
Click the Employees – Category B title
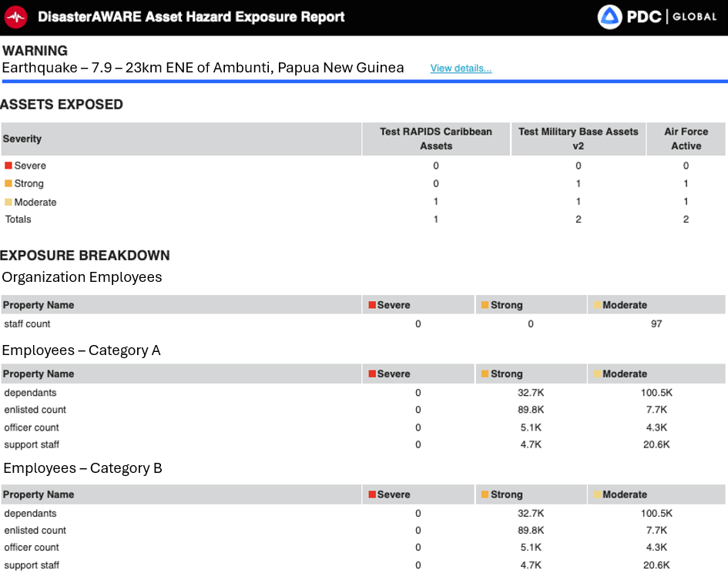point(82,468)
